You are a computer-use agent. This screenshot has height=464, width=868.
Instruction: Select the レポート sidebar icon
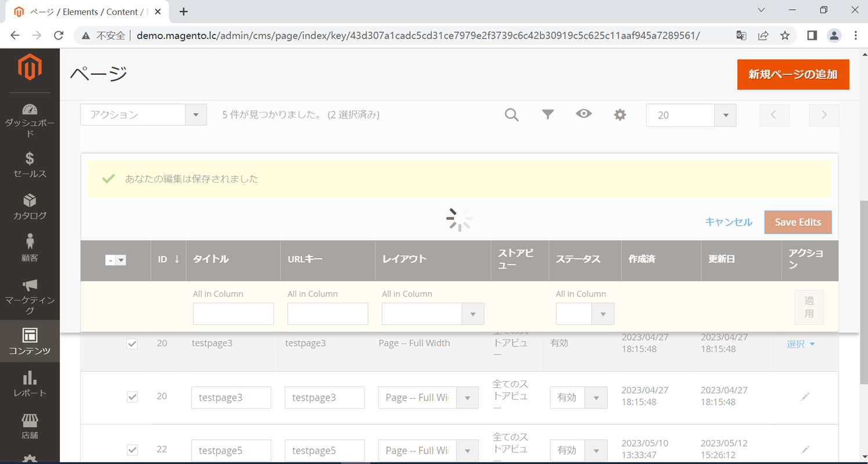tap(30, 383)
